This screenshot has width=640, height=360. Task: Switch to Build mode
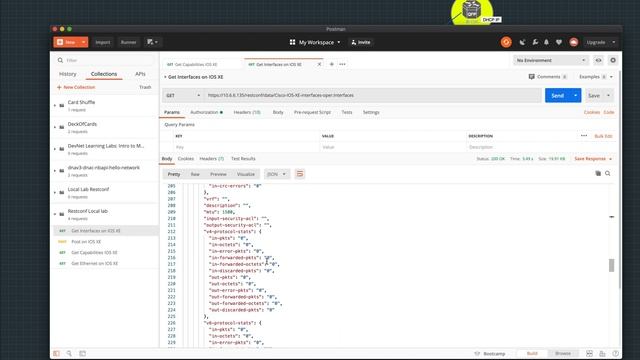coord(532,353)
